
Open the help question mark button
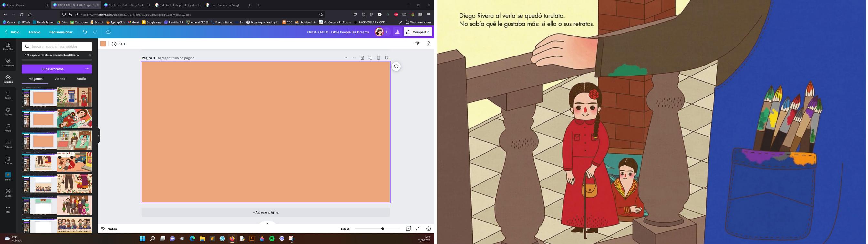click(428, 229)
